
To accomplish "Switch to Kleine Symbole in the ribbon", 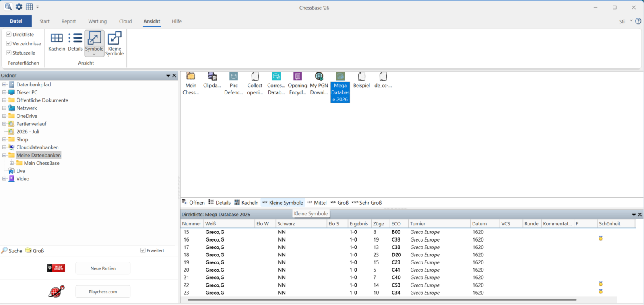I will [114, 43].
